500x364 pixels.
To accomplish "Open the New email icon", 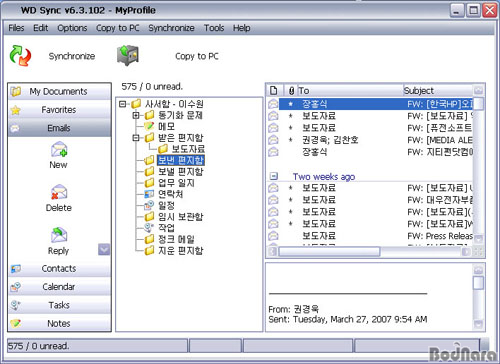I will tap(59, 149).
